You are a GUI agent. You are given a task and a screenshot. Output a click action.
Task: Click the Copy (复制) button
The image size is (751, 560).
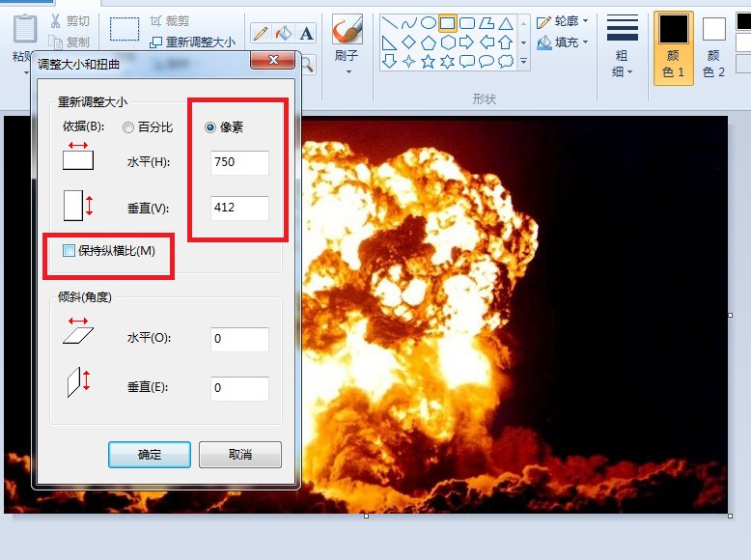[x=70, y=42]
